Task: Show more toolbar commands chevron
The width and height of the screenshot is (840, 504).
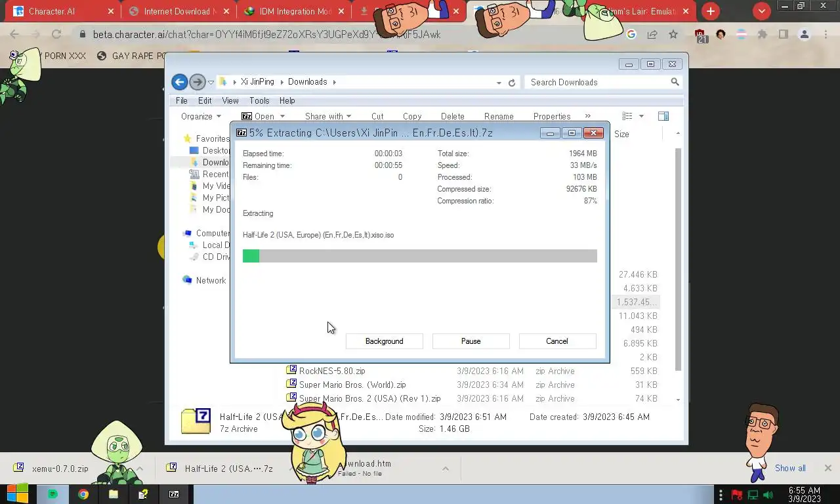Action: tap(587, 116)
